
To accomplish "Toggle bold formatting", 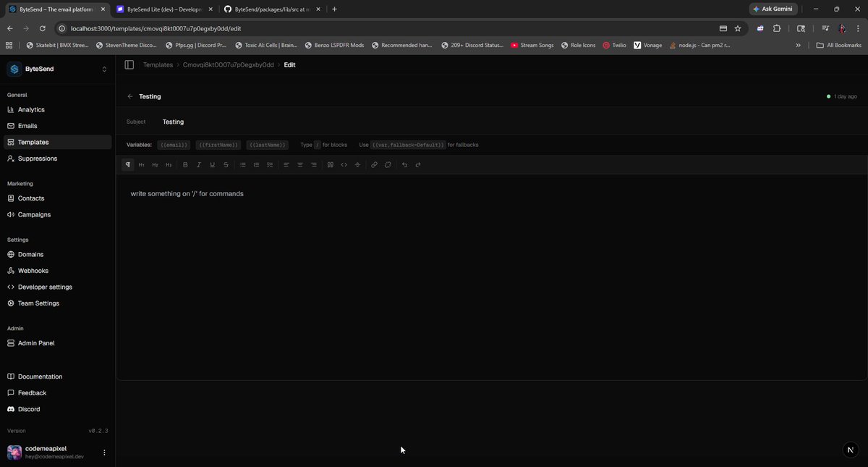I will [185, 164].
